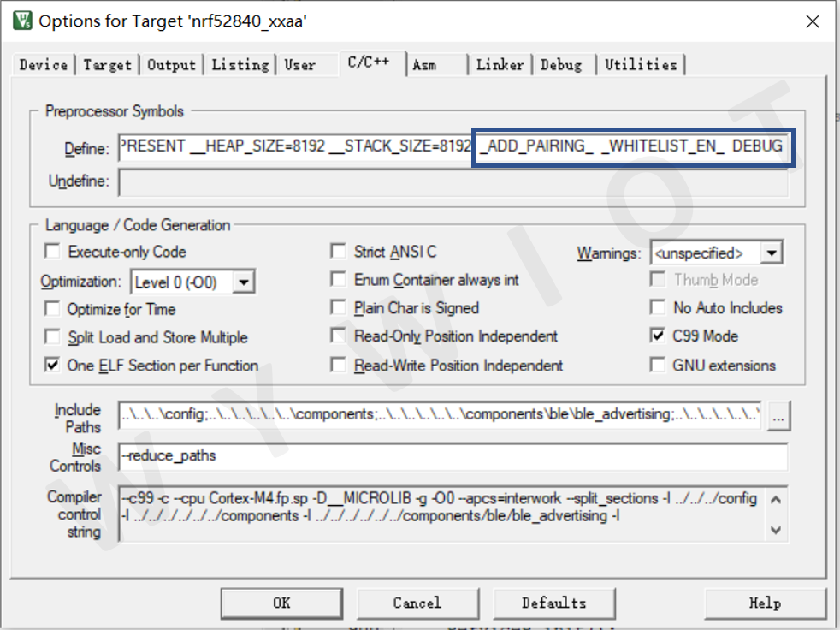
Task: Click the Define preprocessor symbols field
Action: (453, 146)
